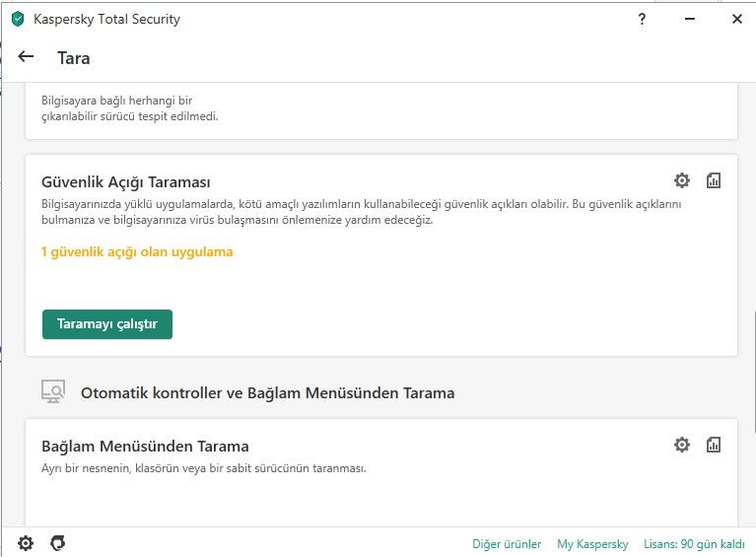
Task: Select the Otomatik kontroller section heading
Action: (267, 392)
